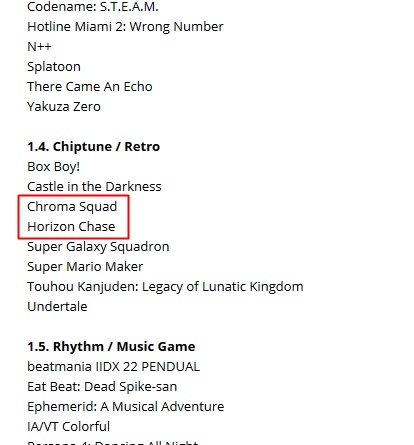Viewport: 414px width, 445px height.
Task: Select Hotline Miami 2: Wrong Number text
Action: coord(125,27)
